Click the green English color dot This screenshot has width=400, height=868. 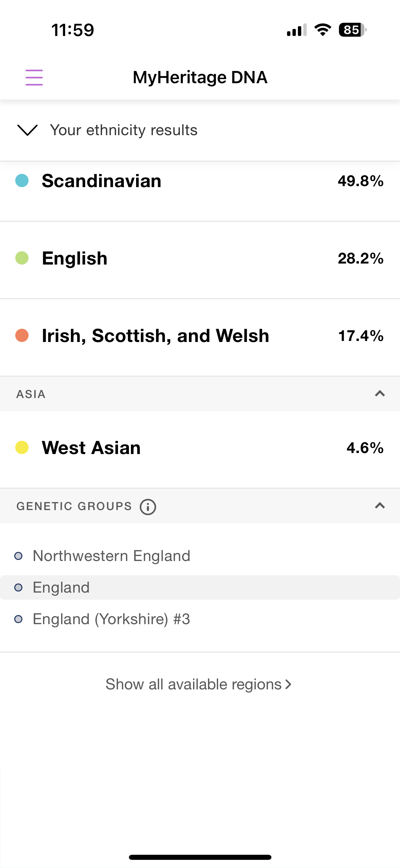click(22, 258)
